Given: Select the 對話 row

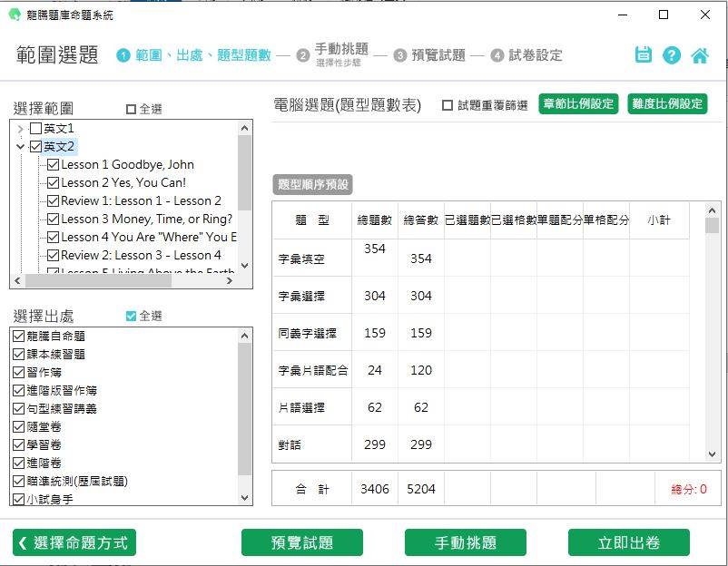Looking at the screenshot, I should (x=480, y=444).
